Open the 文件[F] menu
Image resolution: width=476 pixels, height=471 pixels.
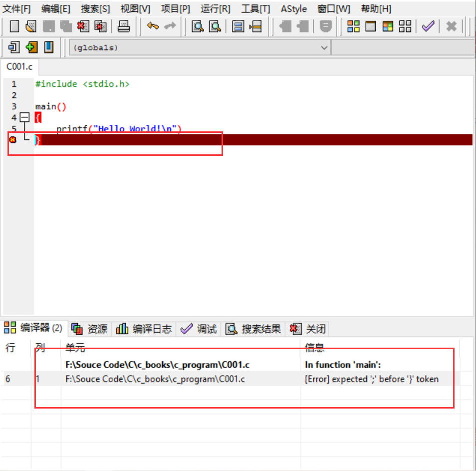[x=16, y=9]
